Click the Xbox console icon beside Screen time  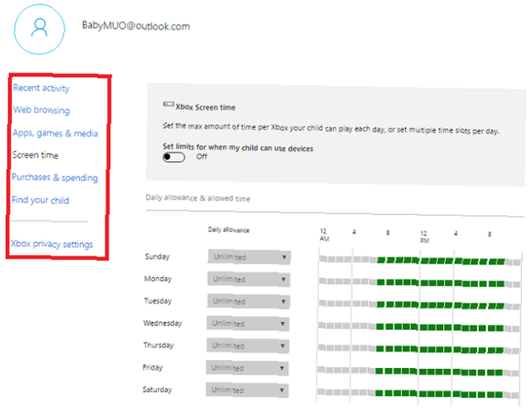[x=168, y=104]
